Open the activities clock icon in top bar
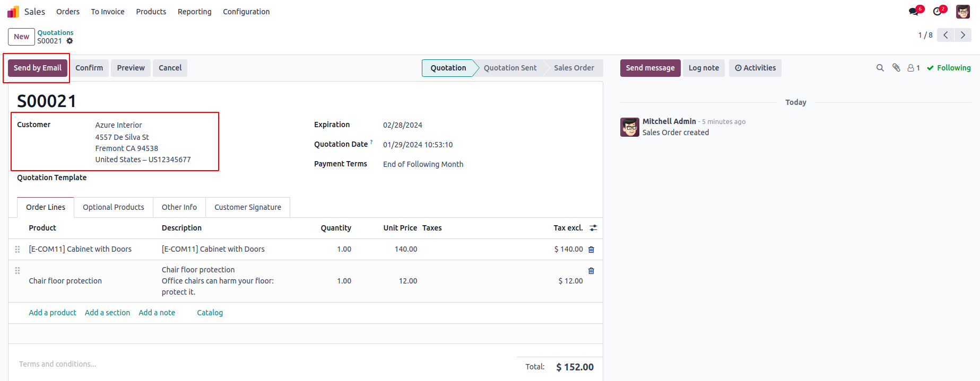 pyautogui.click(x=938, y=12)
